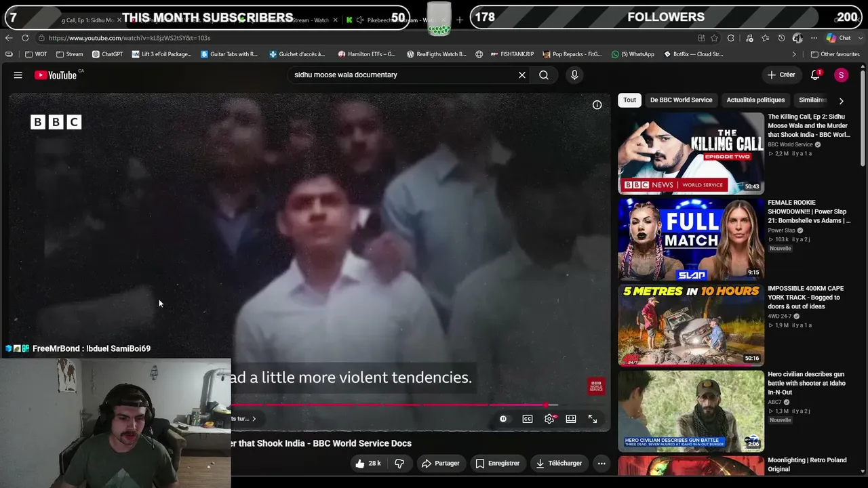Open the WOT bookmark folder
The width and height of the screenshot is (868, 488).
click(37, 54)
